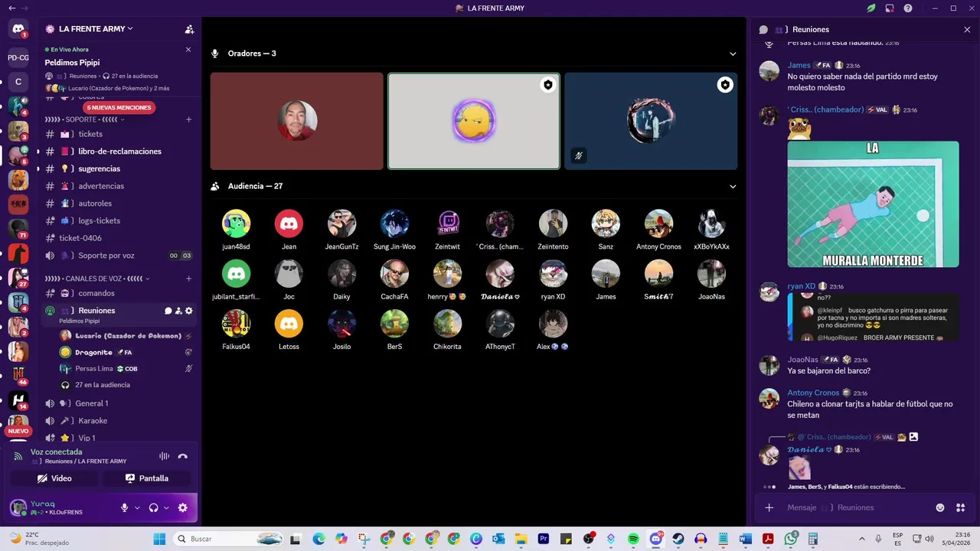Go forward with the title bar arrow

[x=24, y=8]
